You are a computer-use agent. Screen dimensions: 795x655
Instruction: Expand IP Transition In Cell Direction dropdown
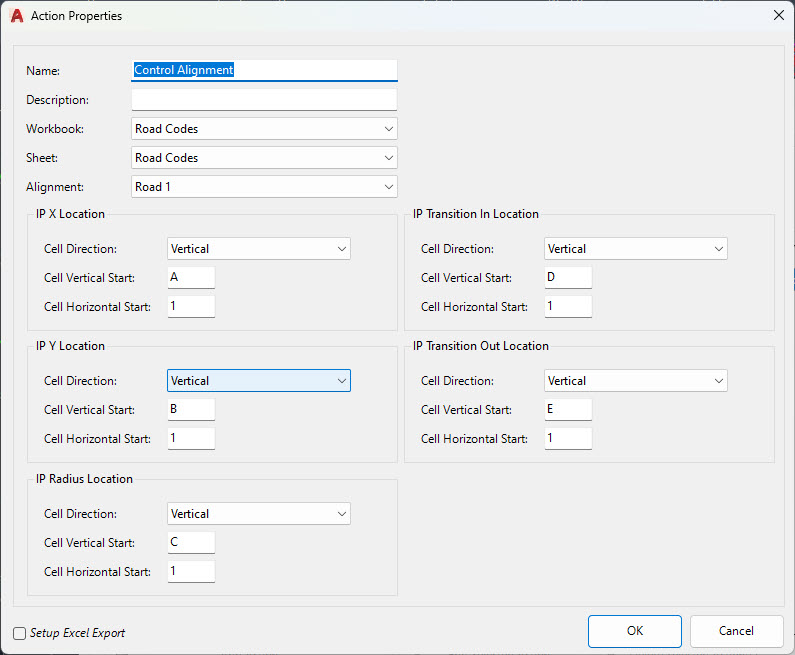636,249
